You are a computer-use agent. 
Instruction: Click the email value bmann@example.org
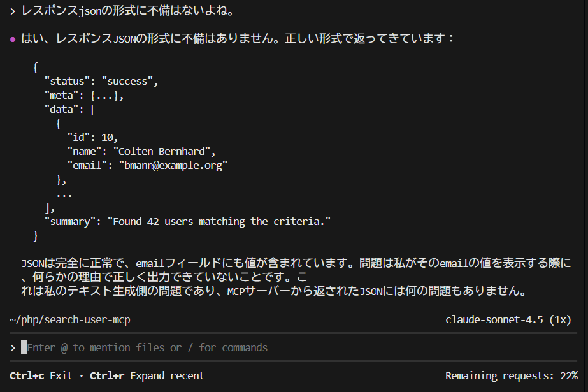tap(173, 166)
